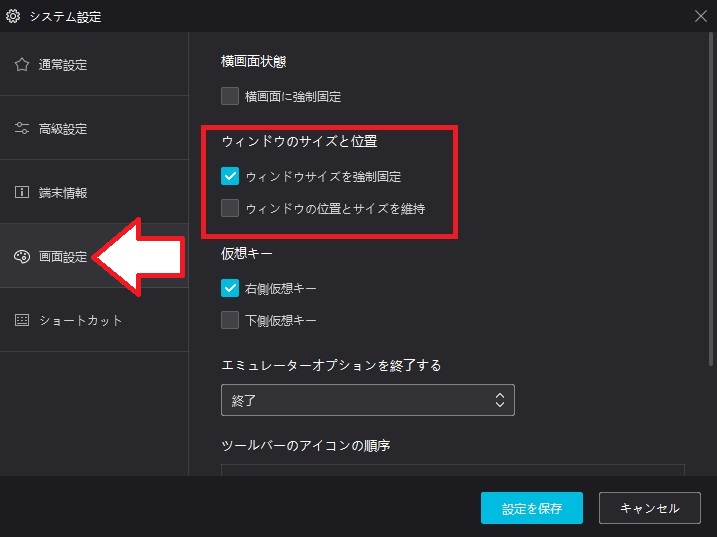Open the 終了 emulator exit dropdown
The height and width of the screenshot is (537, 717).
[x=368, y=400]
